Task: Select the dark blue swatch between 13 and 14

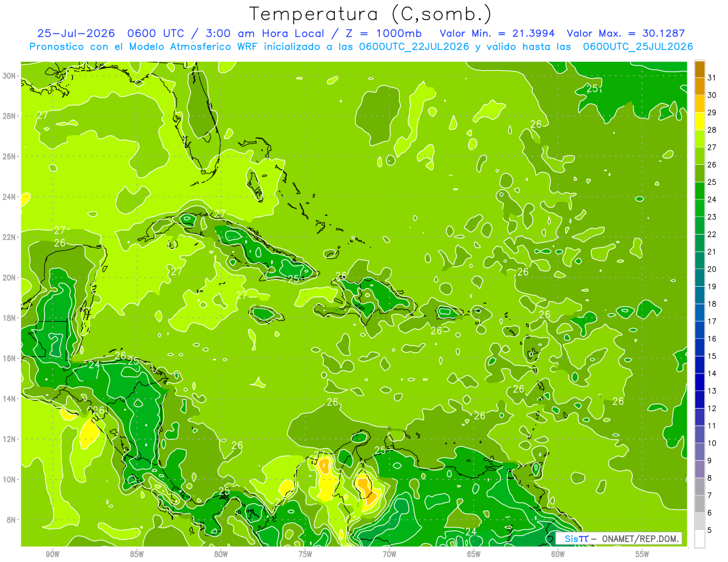Action: [699, 382]
